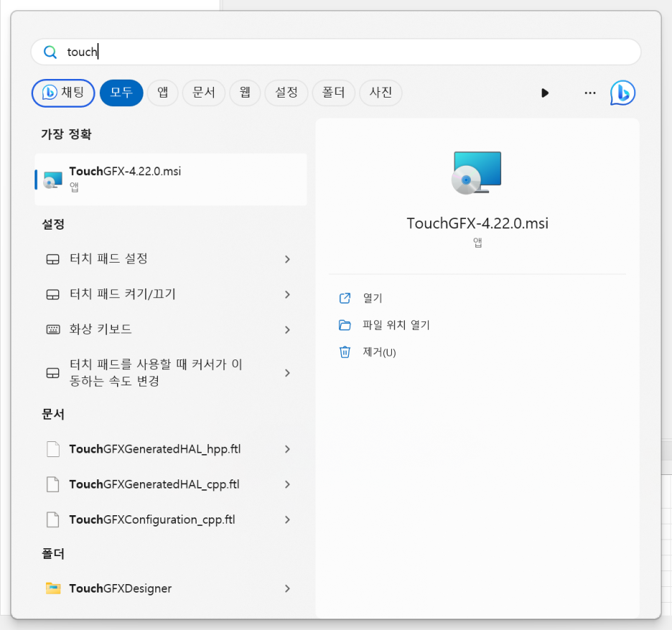The height and width of the screenshot is (630, 672).
Task: Click the touchpad icon next to 터치 패드 설정
Action: 52,260
